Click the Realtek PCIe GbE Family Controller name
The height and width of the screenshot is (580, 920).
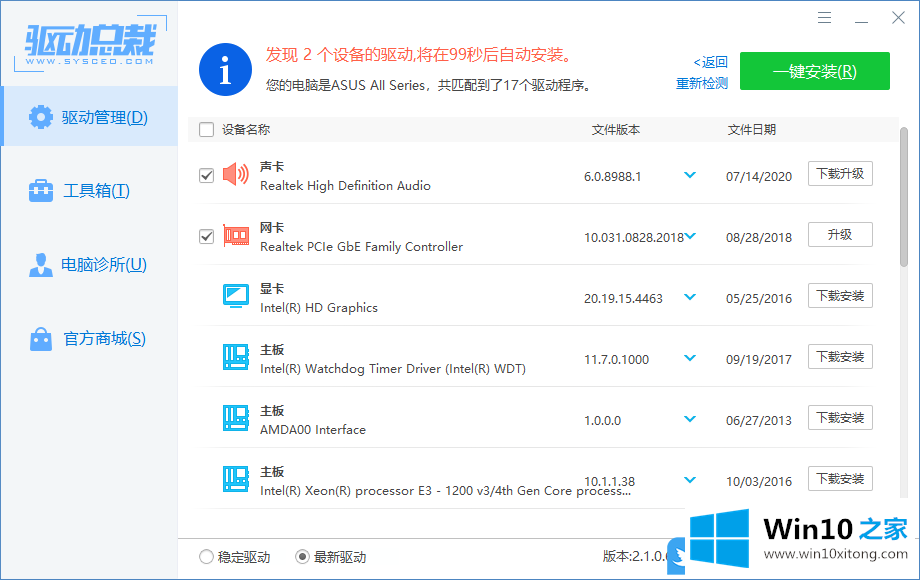[x=361, y=246]
